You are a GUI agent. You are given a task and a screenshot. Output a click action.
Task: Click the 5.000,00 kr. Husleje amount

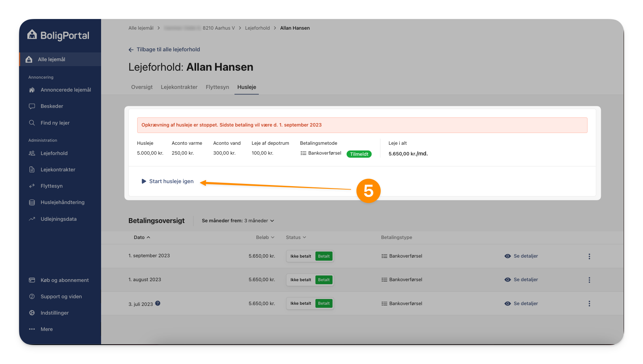[150, 153]
